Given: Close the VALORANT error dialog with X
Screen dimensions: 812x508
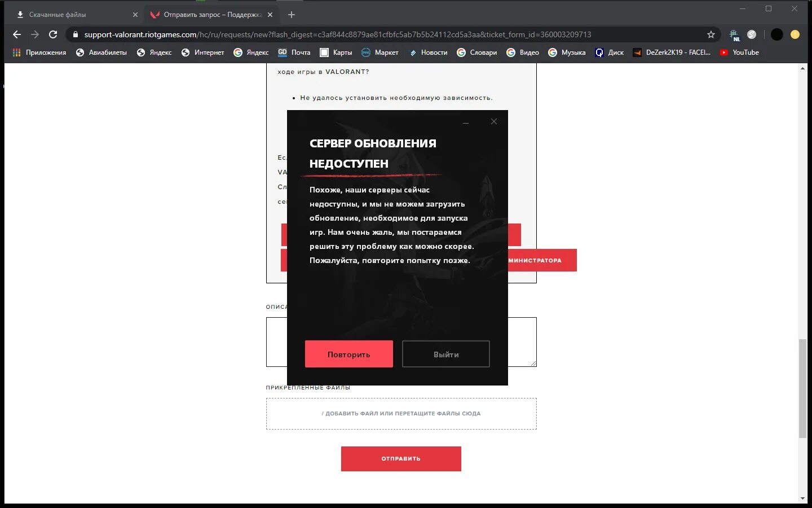Looking at the screenshot, I should [x=494, y=121].
